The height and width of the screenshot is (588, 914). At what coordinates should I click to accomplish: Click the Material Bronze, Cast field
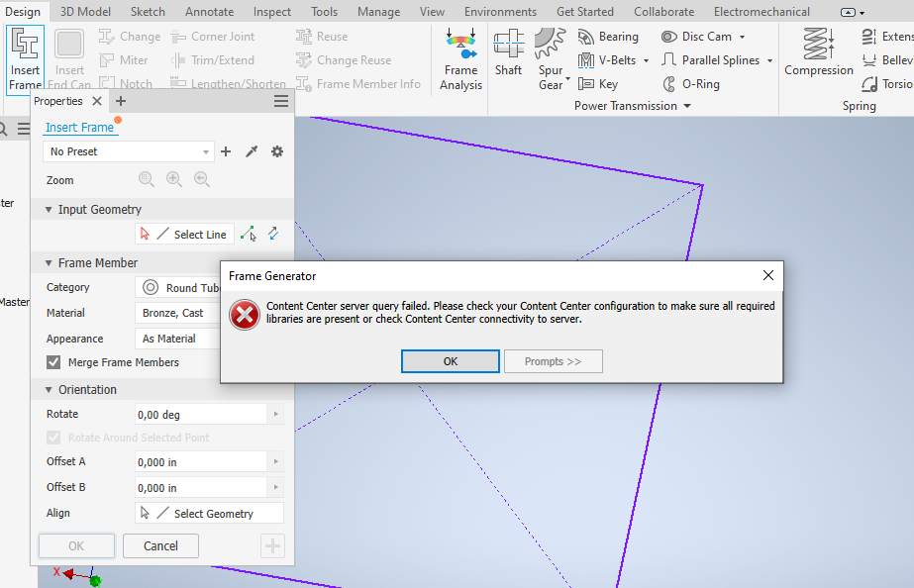tap(178, 313)
